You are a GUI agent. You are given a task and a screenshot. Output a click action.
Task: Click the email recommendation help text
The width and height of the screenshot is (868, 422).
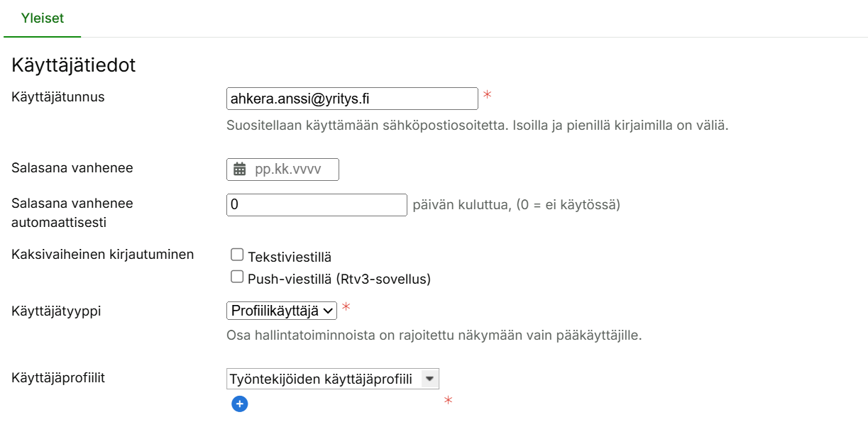point(477,126)
